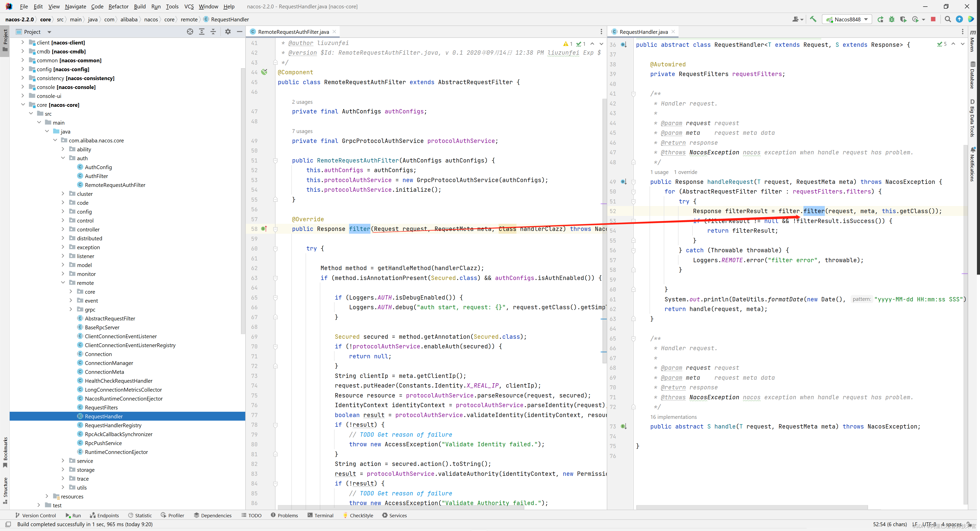Switch to RequestHandler.java tab

tap(643, 32)
